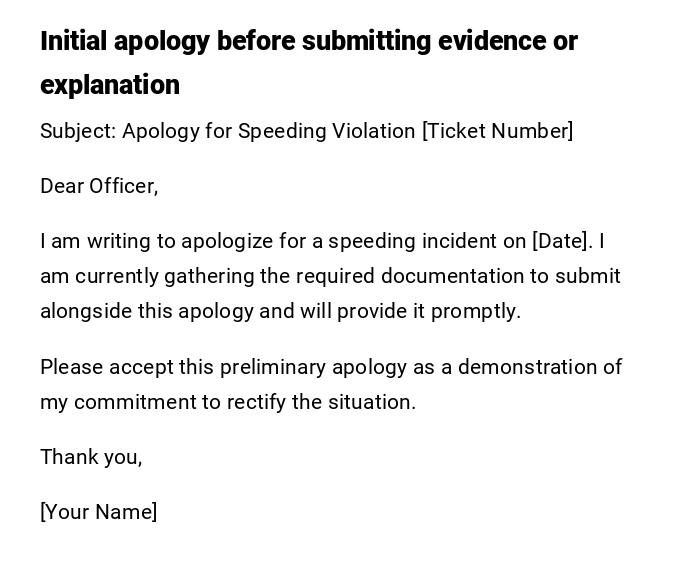The width and height of the screenshot is (700, 574).
Task: Click the words "my commitment"
Action: [x=117, y=402]
